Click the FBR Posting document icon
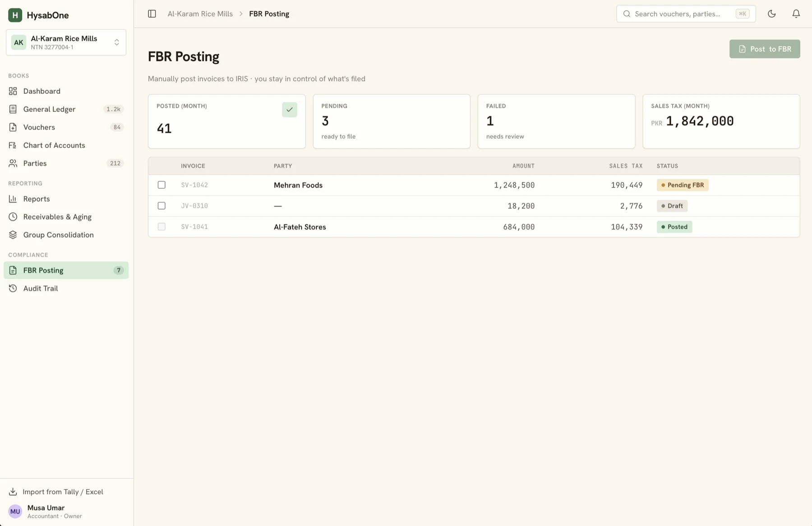The image size is (812, 526). click(x=13, y=270)
